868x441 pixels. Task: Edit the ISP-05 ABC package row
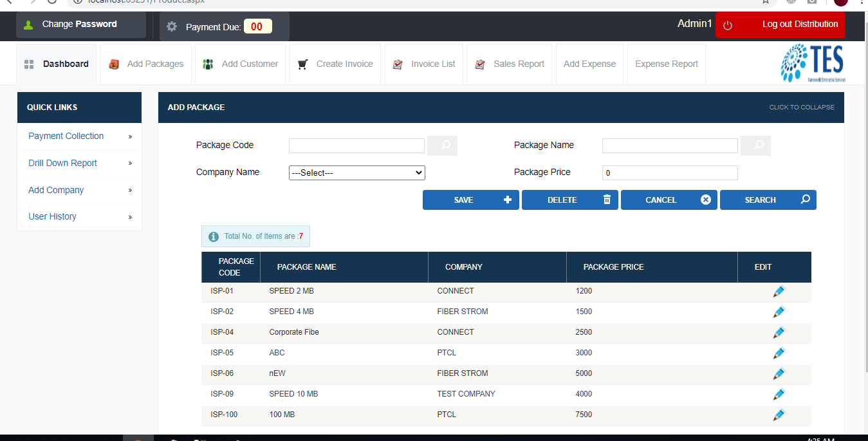point(779,353)
